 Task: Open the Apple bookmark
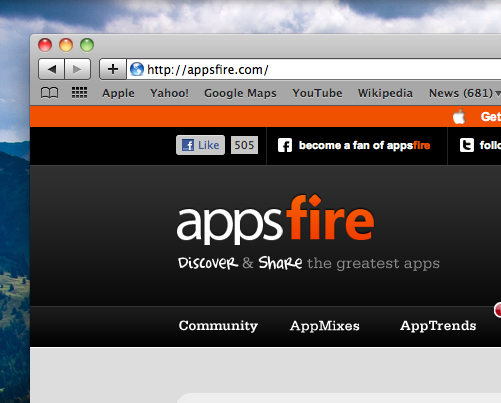(x=118, y=93)
